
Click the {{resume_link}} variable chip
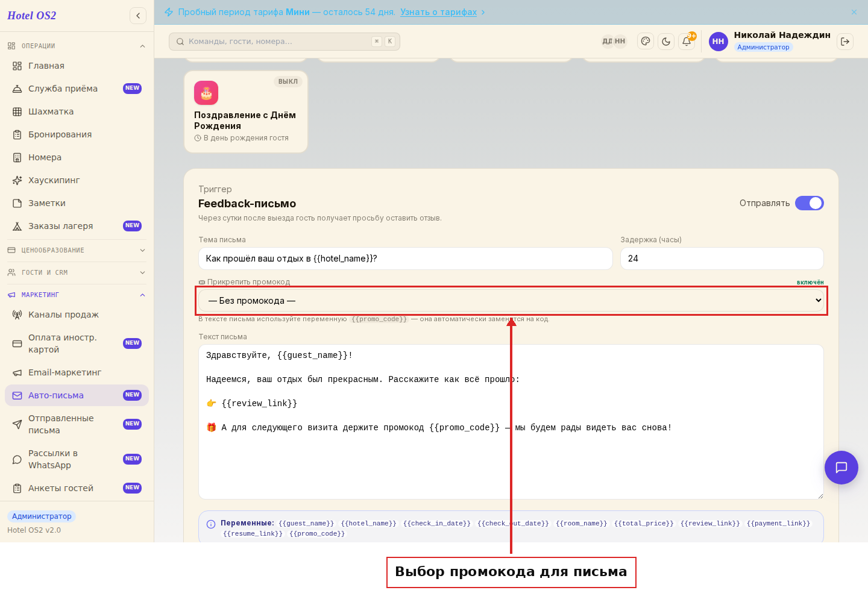[253, 534]
